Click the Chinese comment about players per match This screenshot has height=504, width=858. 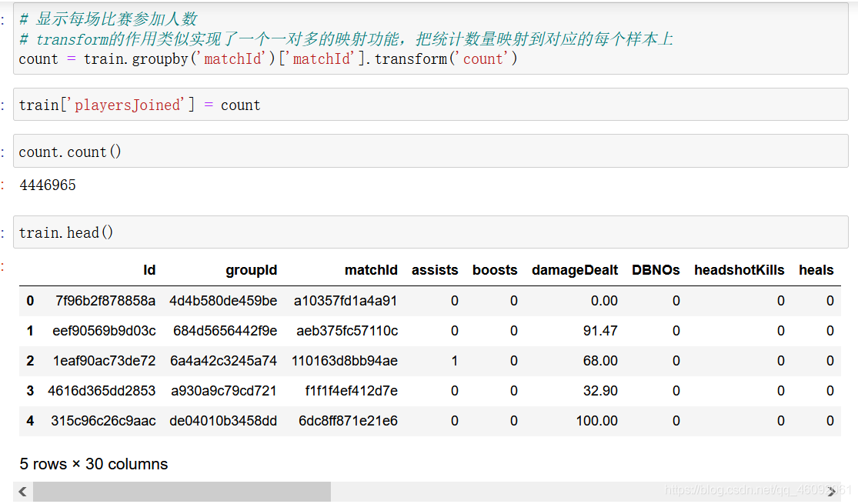109,18
